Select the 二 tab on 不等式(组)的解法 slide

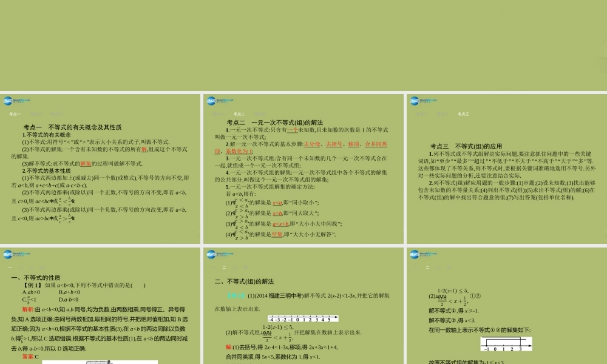(224, 268)
